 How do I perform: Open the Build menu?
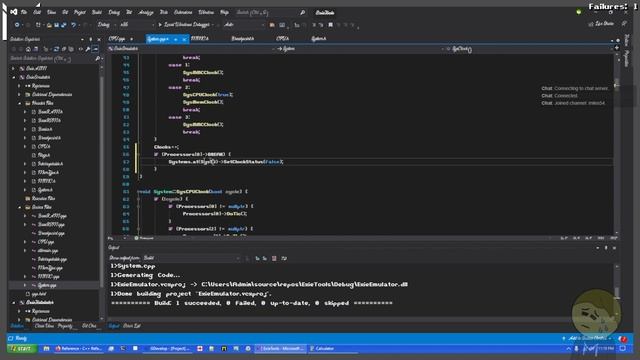pyautogui.click(x=97, y=12)
